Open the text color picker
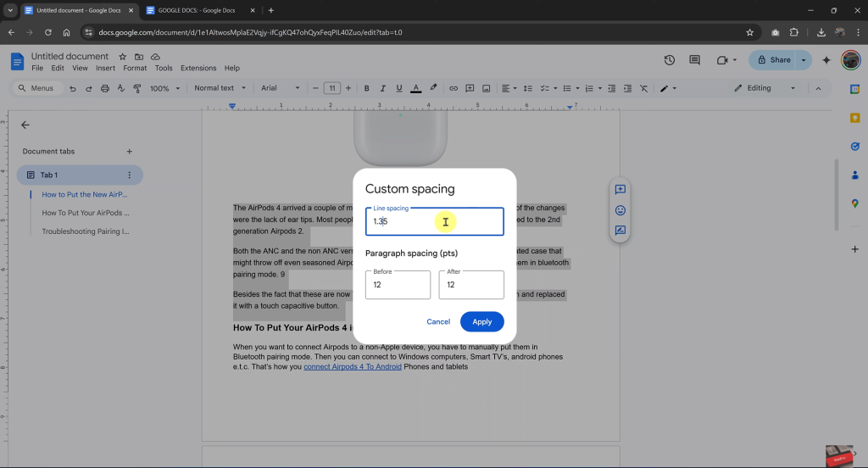The image size is (868, 468). point(415,89)
